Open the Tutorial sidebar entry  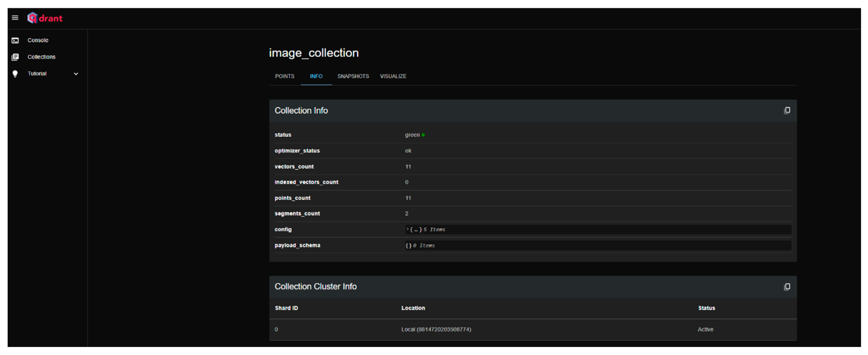point(37,74)
